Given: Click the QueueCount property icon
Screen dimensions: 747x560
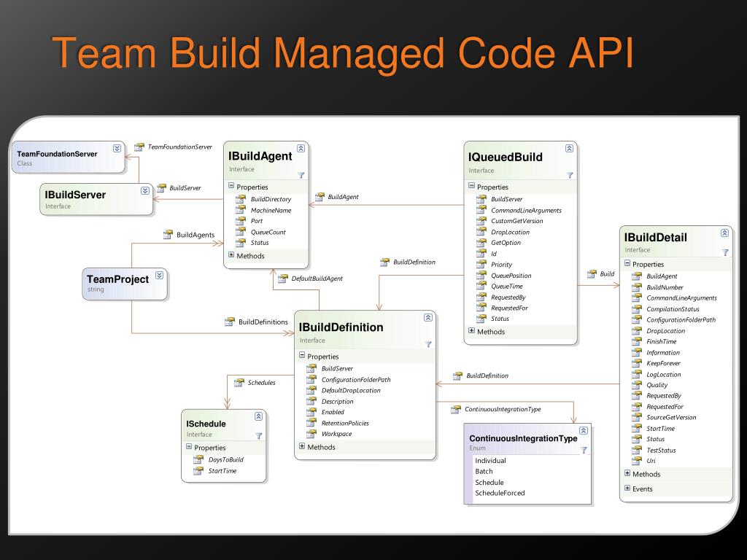Looking at the screenshot, I should coord(241,231).
